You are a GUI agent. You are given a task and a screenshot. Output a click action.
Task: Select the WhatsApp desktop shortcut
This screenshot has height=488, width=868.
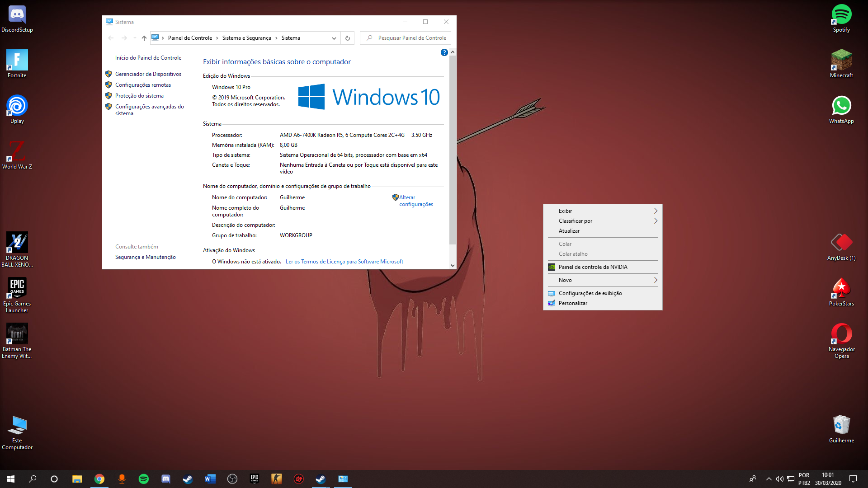(841, 109)
